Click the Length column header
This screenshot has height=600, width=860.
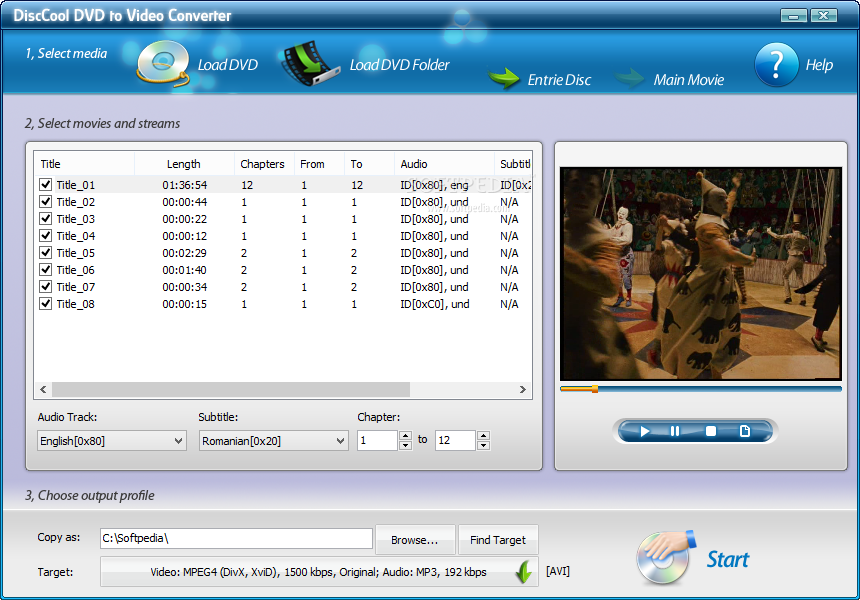[184, 164]
